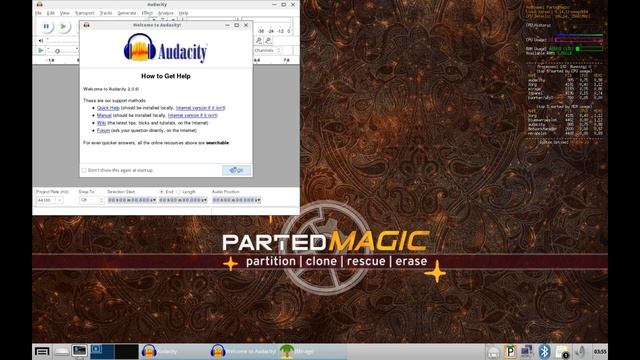The width and height of the screenshot is (640, 360).
Task: Click the Audacity logo in welcome dialog
Action: [166, 48]
